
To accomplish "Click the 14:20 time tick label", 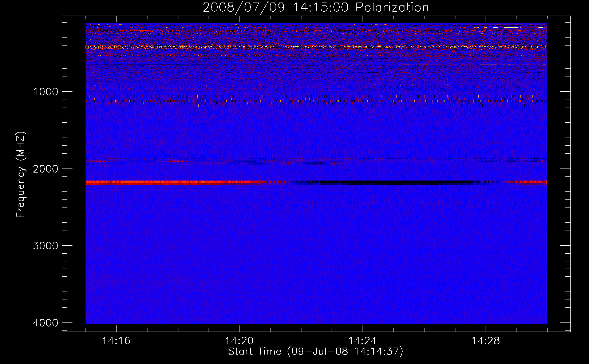I will 239,341.
